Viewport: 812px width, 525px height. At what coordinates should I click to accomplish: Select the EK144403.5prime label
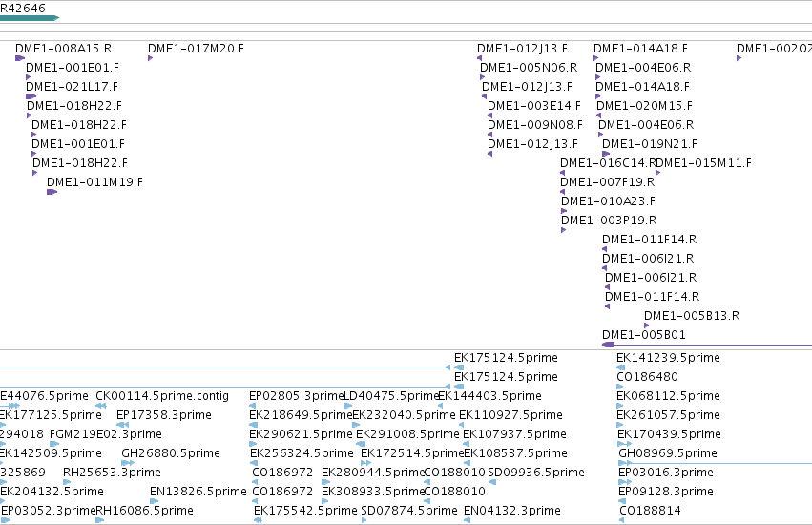489,396
